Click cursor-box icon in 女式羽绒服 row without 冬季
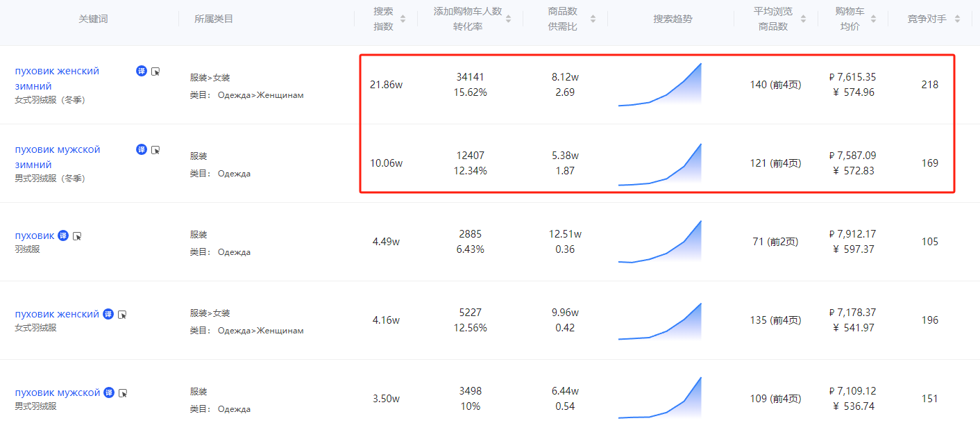980x430 pixels. coord(122,315)
